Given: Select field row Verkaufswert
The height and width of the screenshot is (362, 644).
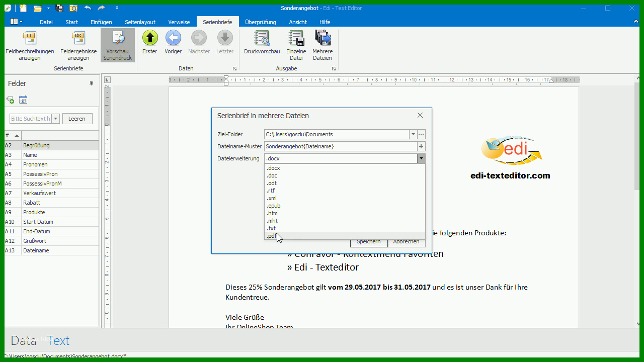Looking at the screenshot, I should 52,193.
